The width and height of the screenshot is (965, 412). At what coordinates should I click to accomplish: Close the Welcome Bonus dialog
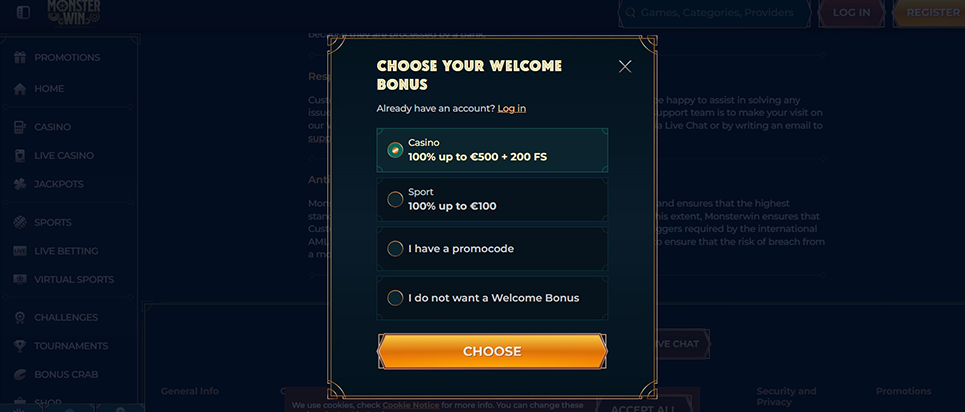point(625,67)
